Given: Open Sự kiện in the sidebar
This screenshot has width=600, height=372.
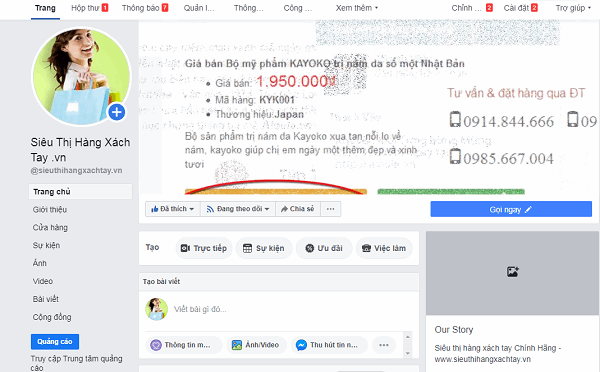Looking at the screenshot, I should [x=46, y=245].
